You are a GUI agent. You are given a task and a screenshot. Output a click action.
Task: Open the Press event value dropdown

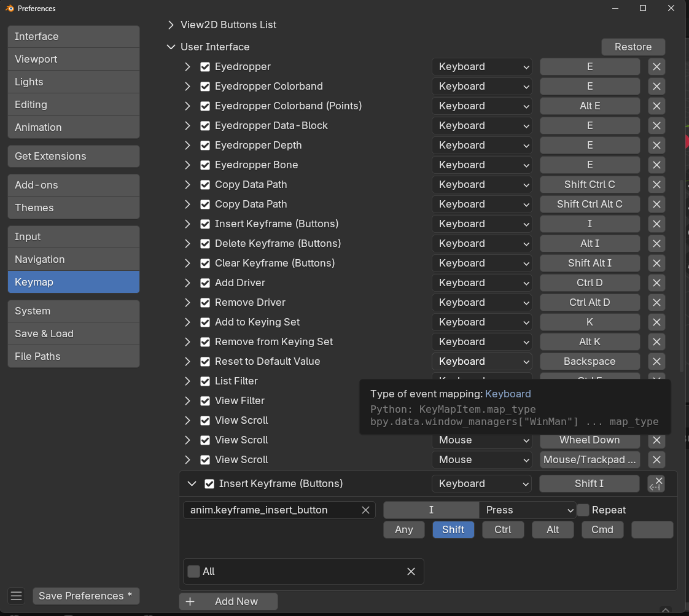527,510
